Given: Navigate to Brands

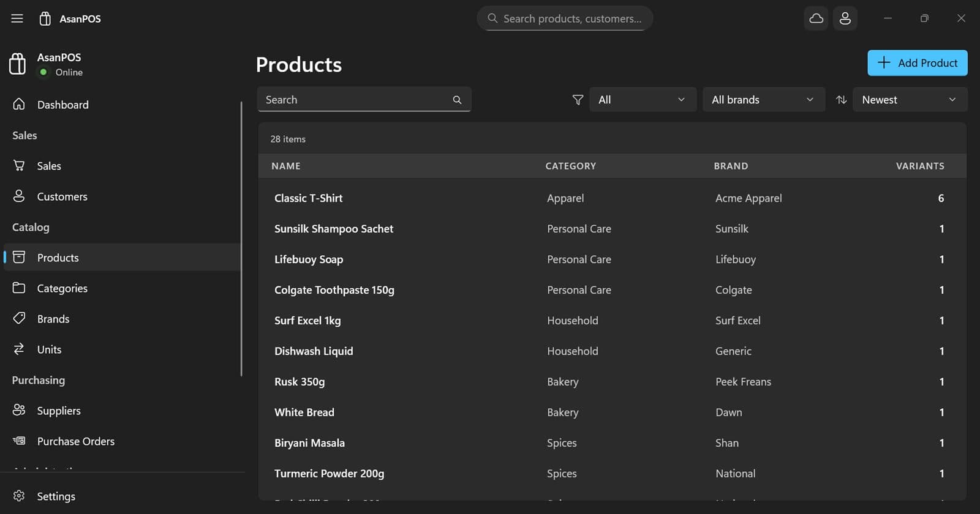Looking at the screenshot, I should coord(123,319).
